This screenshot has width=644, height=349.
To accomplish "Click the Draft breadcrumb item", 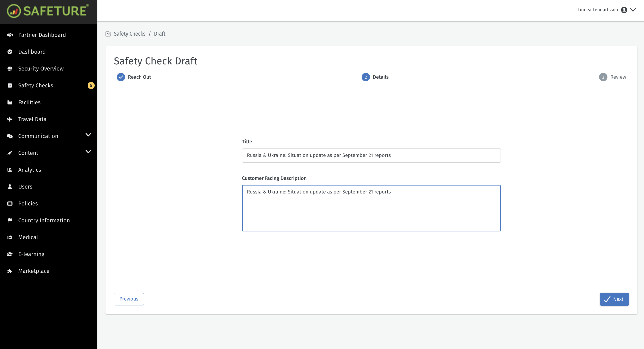I will [x=159, y=33].
